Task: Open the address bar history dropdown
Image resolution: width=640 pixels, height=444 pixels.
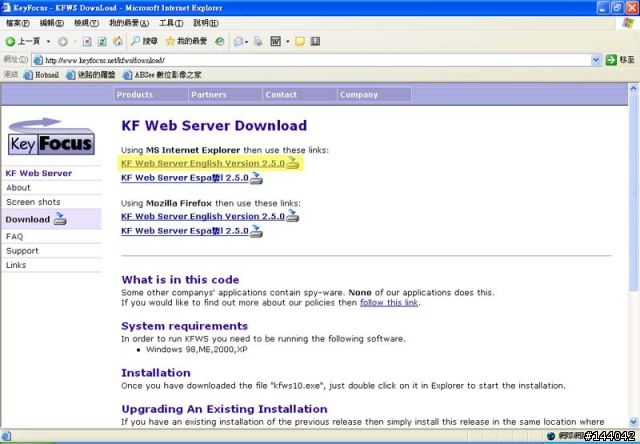Action: coord(596,60)
